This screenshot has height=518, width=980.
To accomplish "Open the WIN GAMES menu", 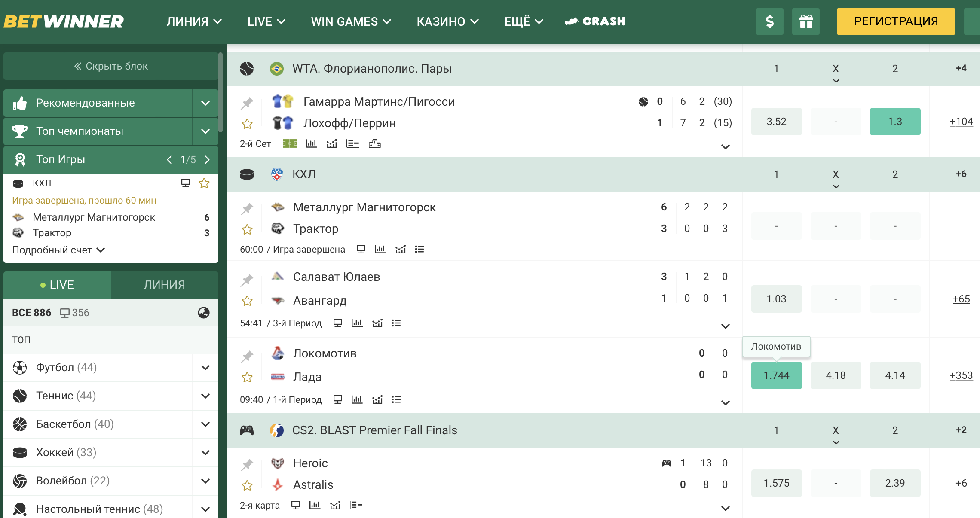I will (351, 21).
